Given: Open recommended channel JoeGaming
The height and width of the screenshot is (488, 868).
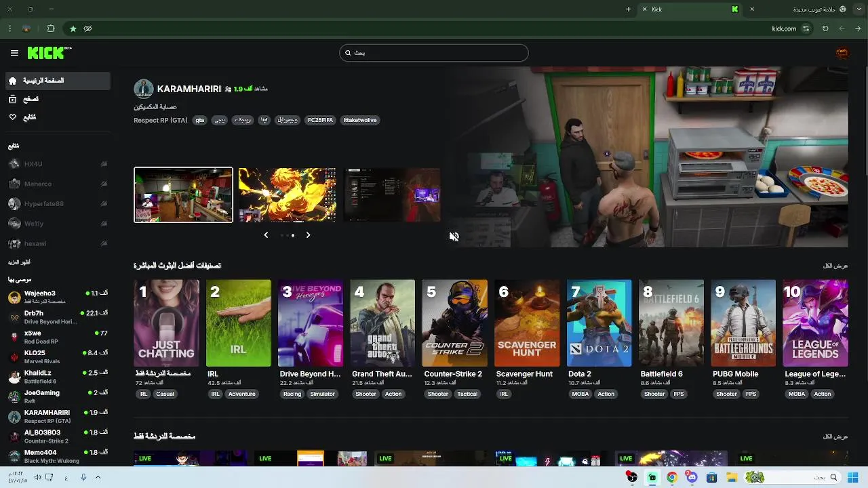Looking at the screenshot, I should (x=58, y=396).
